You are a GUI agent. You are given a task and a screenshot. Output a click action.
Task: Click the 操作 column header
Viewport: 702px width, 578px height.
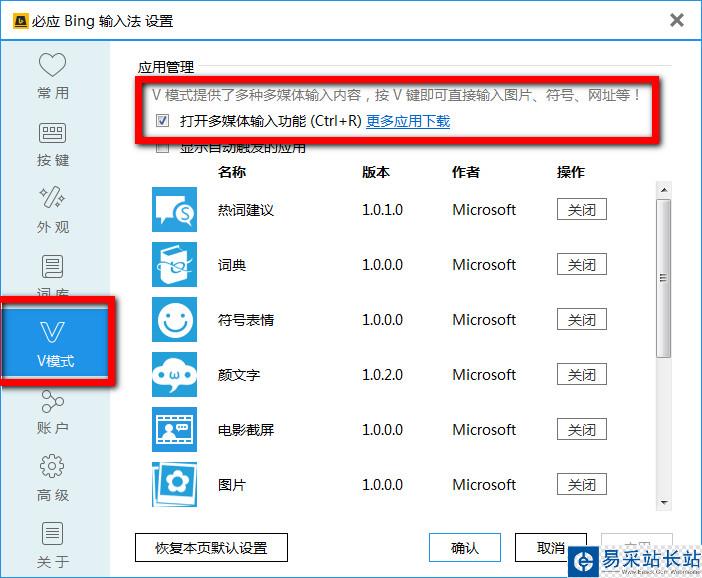click(571, 172)
